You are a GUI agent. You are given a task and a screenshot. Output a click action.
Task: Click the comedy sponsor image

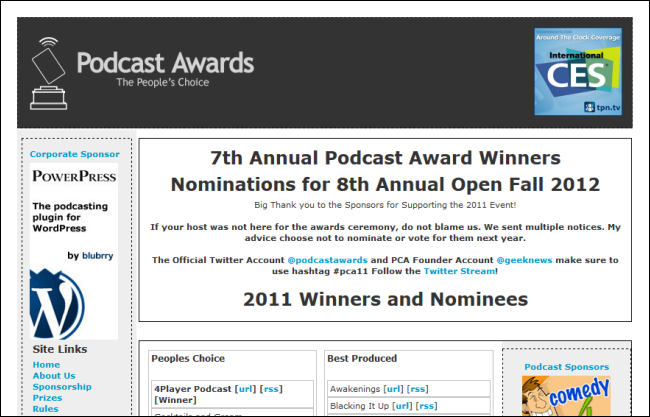(x=566, y=395)
